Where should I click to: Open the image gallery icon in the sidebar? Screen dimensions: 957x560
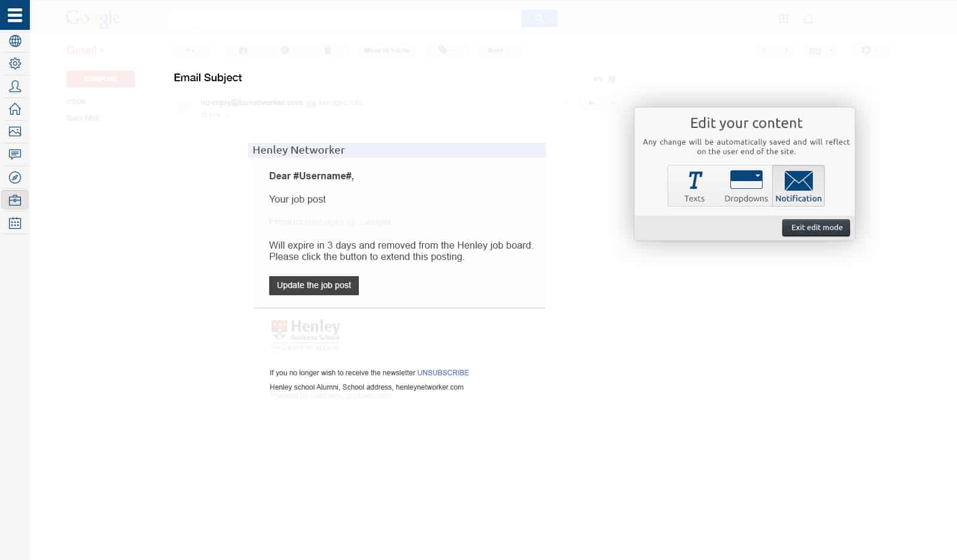[x=15, y=131]
